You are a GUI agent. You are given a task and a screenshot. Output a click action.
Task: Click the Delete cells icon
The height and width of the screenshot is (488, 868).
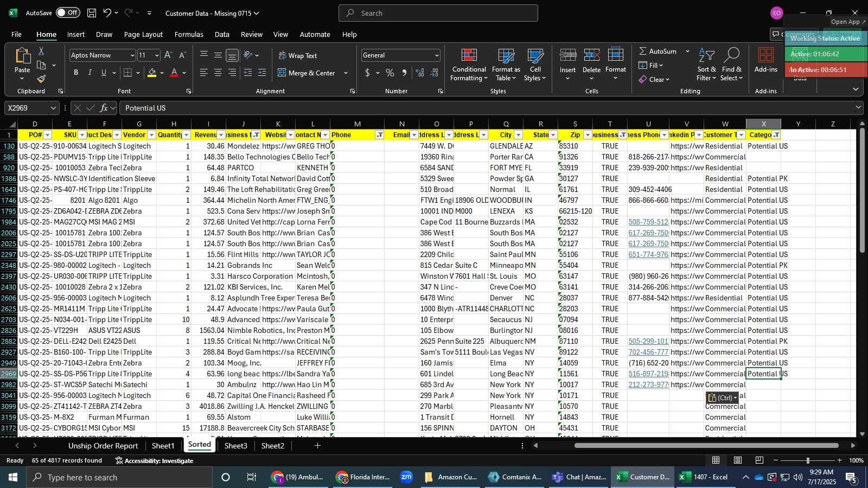click(591, 56)
